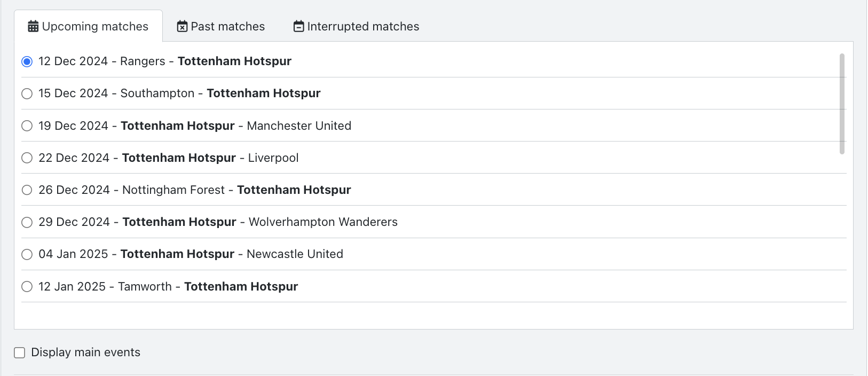The width and height of the screenshot is (868, 376).
Task: Click the match list vertical scrollbar
Action: [842, 104]
